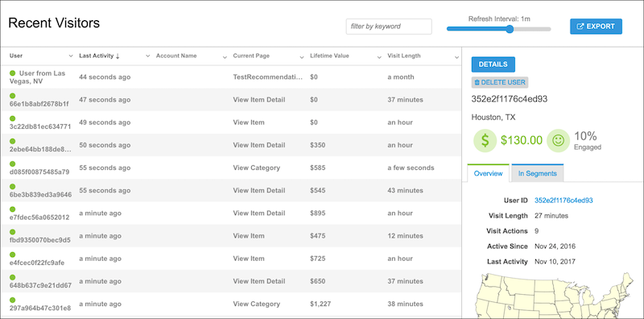This screenshot has height=319, width=644.
Task: Click the Houston, TX location text
Action: [x=493, y=118]
